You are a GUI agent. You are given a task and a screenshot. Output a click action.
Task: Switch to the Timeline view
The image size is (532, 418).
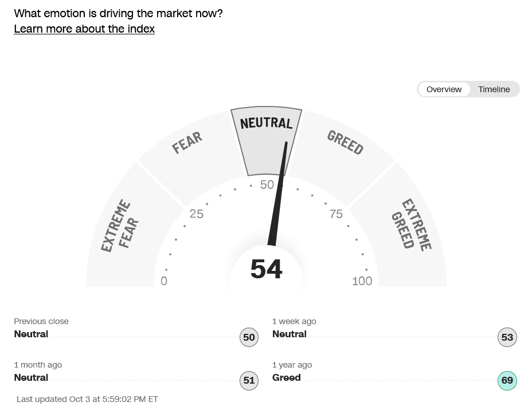point(494,89)
